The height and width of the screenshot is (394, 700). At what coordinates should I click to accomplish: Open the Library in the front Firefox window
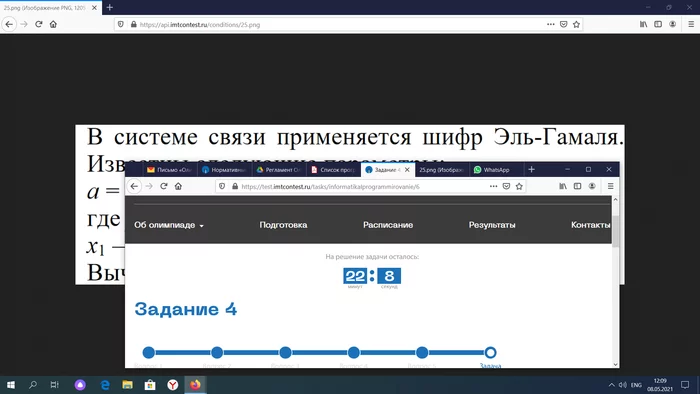[563, 187]
